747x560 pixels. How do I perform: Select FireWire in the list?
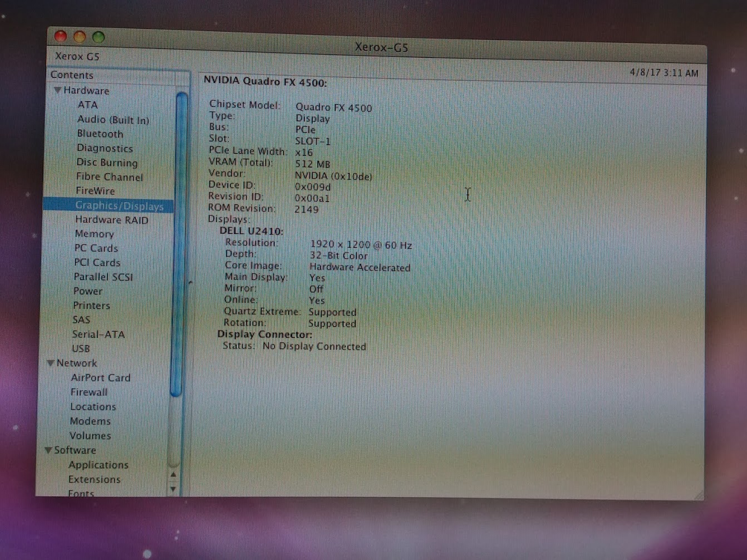[x=95, y=191]
